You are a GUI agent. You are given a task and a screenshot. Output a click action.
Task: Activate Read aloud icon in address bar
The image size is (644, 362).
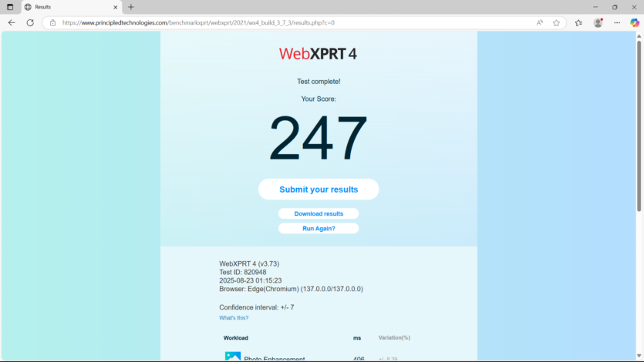(540, 23)
